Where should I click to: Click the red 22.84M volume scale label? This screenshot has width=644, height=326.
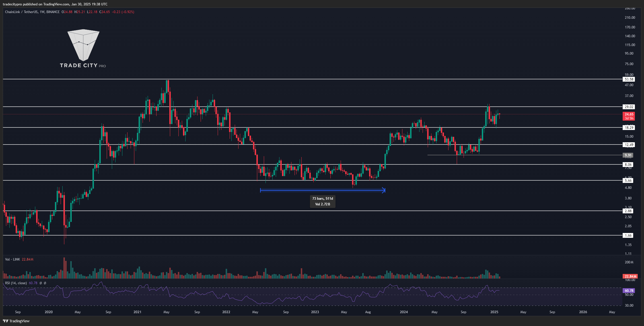pyautogui.click(x=630, y=277)
